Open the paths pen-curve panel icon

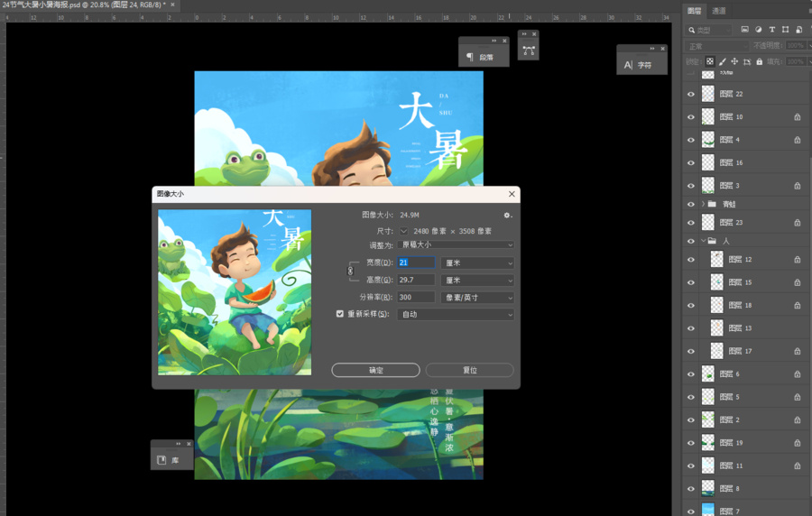tap(528, 51)
